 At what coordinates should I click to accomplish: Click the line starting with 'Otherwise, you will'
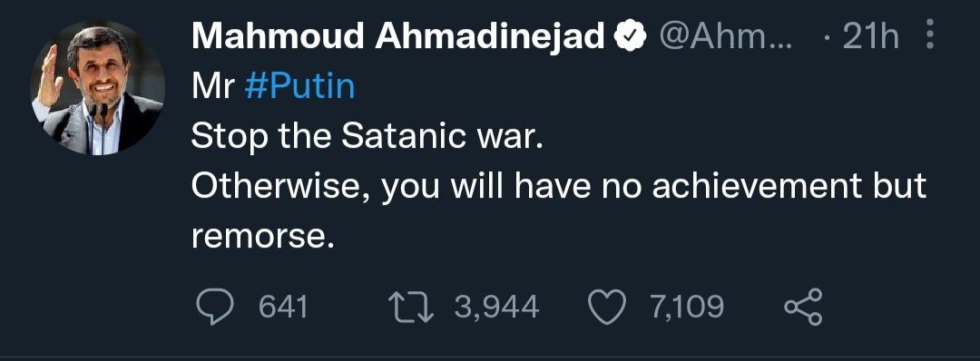[x=559, y=188]
